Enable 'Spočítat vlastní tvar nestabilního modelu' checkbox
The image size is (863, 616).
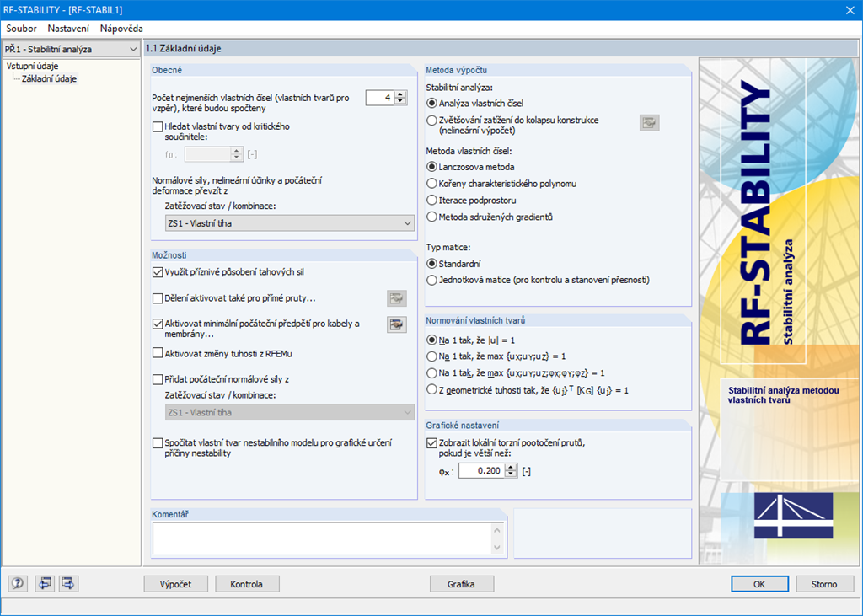coord(158,442)
